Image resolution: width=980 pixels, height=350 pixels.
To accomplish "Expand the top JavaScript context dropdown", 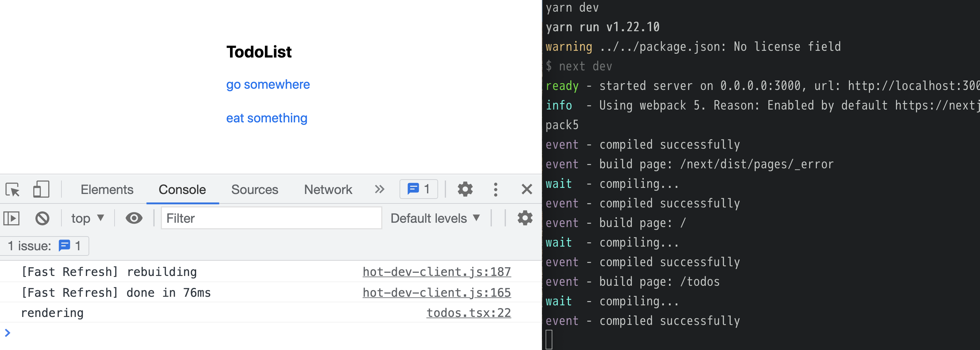I will pos(87,218).
